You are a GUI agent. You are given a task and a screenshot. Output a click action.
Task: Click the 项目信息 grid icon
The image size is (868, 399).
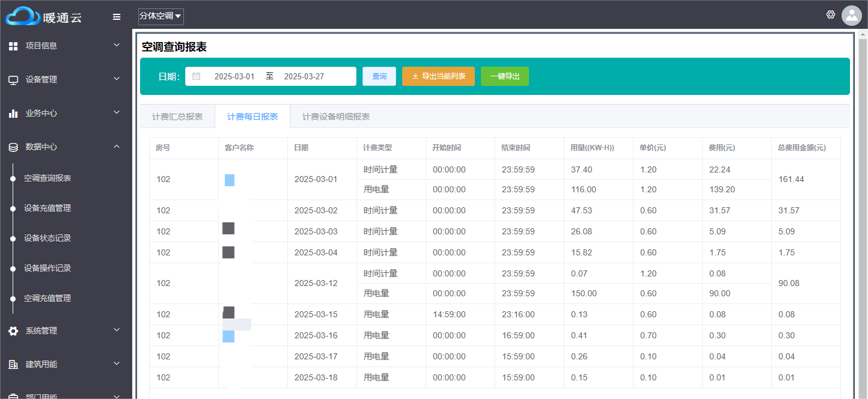pos(13,46)
